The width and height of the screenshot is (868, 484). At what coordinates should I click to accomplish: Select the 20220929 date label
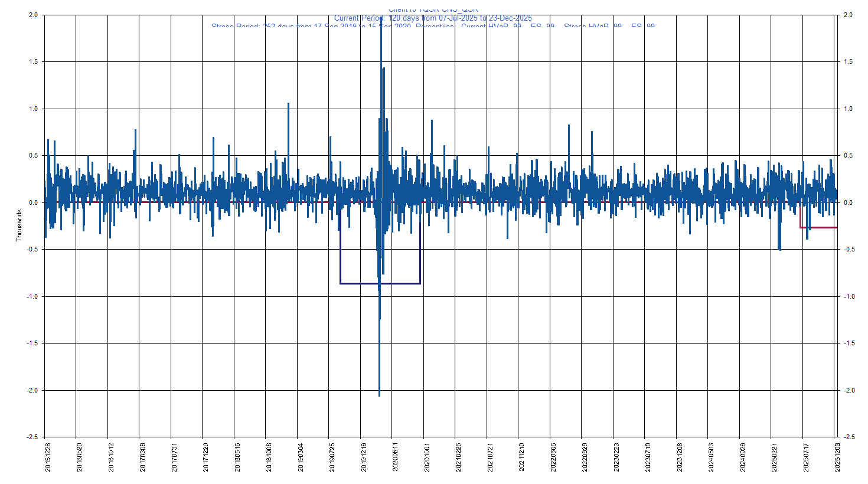pyautogui.click(x=585, y=457)
